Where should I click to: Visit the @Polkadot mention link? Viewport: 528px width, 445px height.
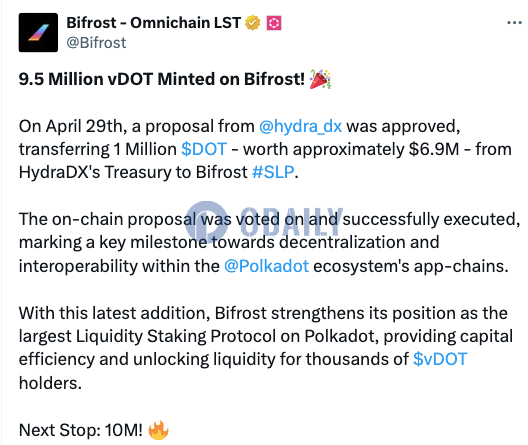266,266
